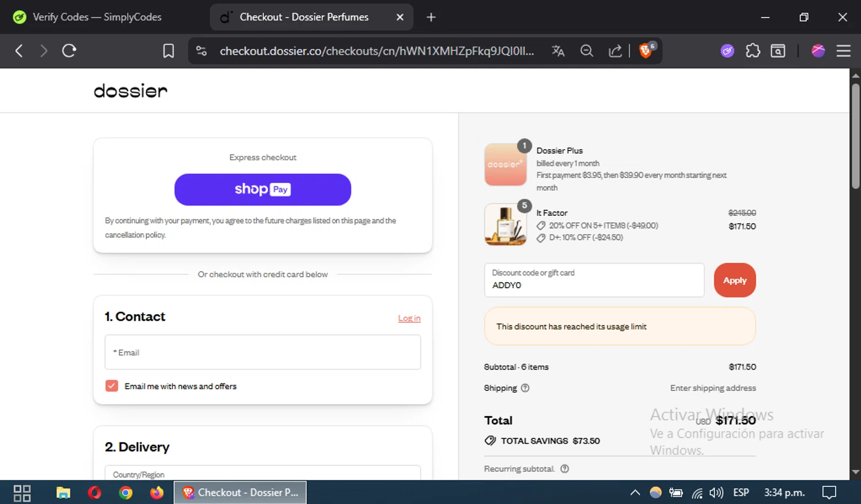Apply the discount code
Image resolution: width=861 pixels, height=504 pixels.
pyautogui.click(x=735, y=280)
